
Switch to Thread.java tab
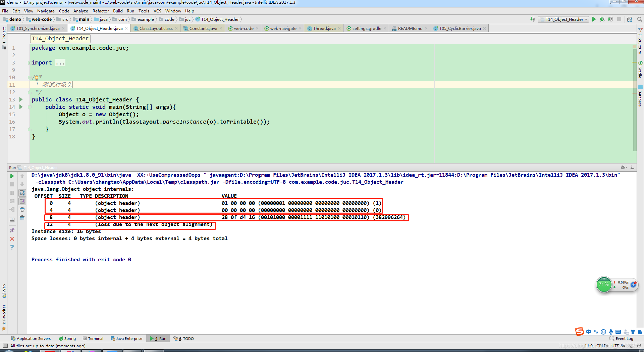324,29
